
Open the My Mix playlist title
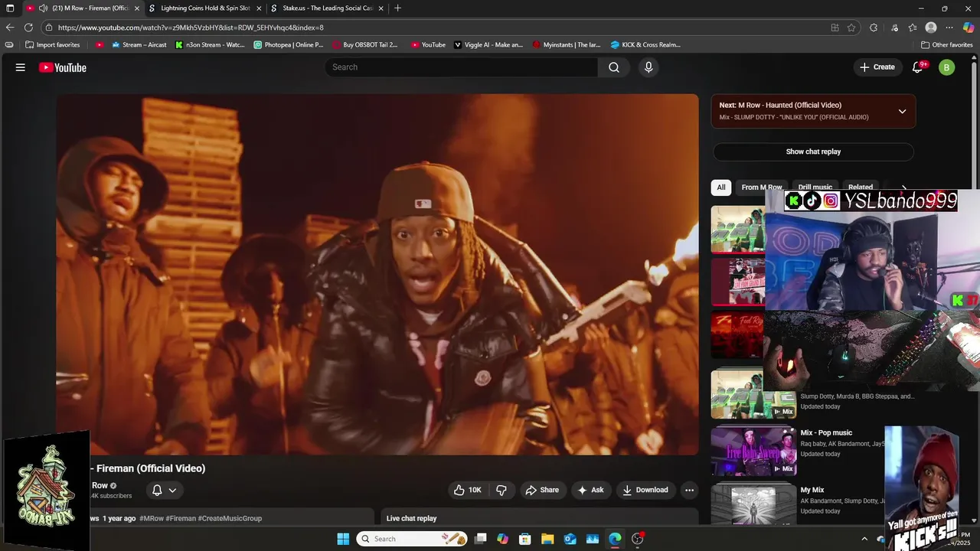click(812, 490)
